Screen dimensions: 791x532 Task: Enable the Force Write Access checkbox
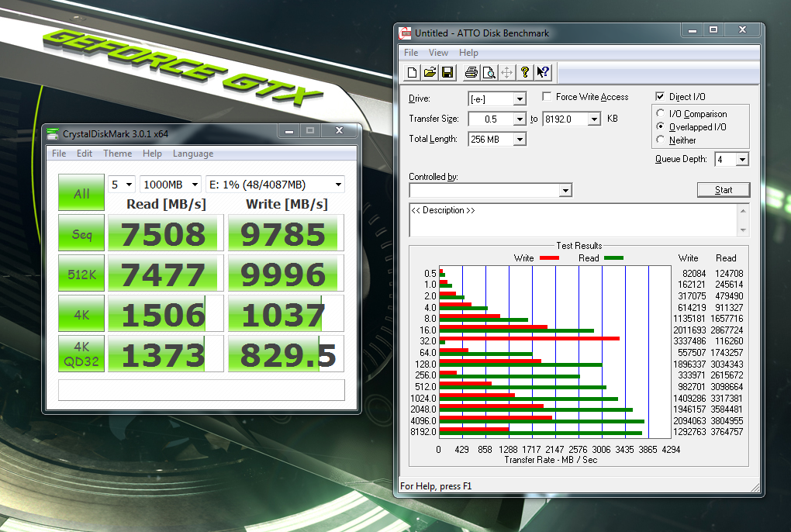pos(547,96)
